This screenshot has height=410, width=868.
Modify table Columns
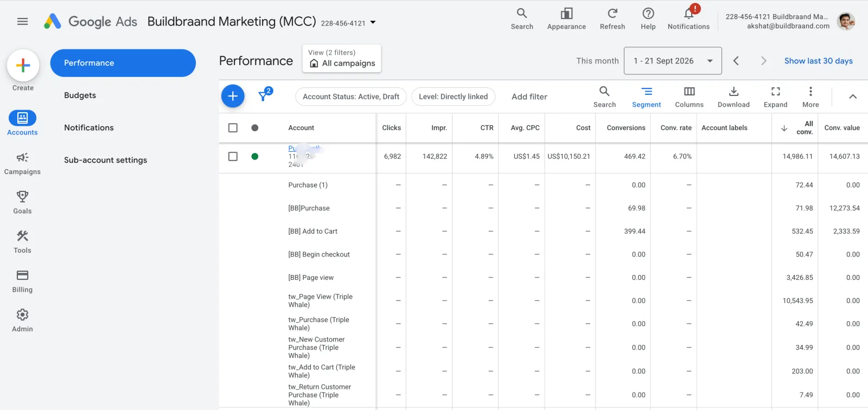689,97
